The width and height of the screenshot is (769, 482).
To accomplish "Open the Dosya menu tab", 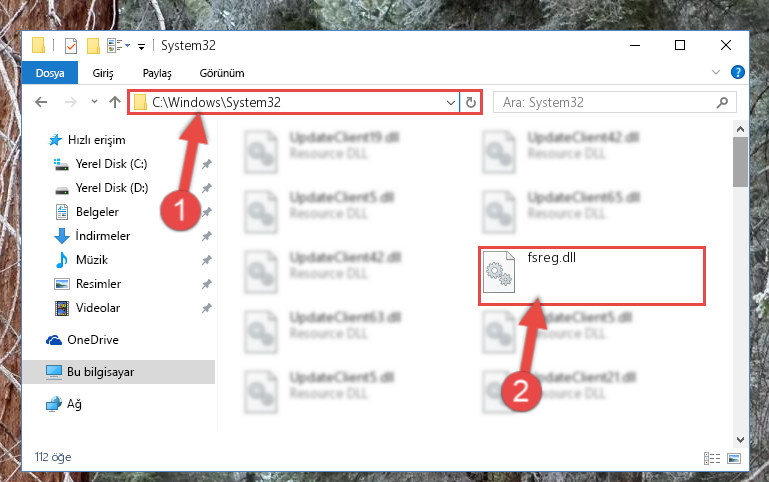I will (x=50, y=73).
